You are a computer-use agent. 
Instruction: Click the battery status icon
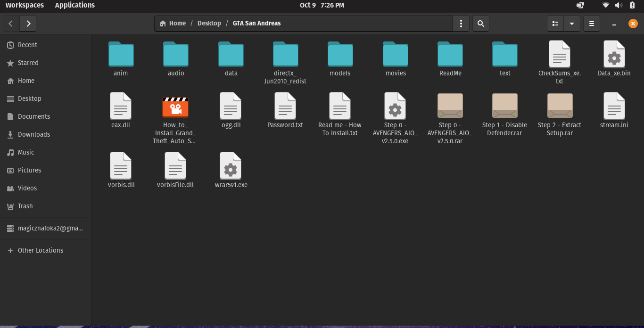pyautogui.click(x=632, y=5)
